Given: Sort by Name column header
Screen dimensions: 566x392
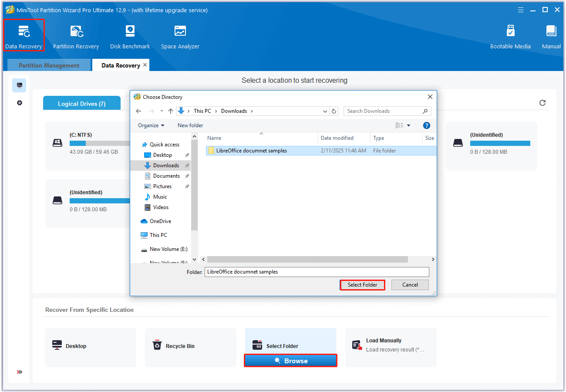Looking at the screenshot, I should (261, 138).
